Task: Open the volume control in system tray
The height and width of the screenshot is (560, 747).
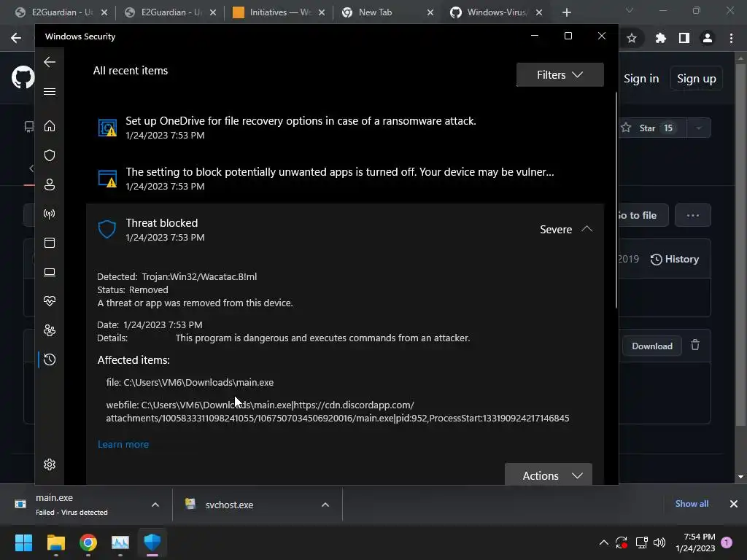Action: point(659,542)
